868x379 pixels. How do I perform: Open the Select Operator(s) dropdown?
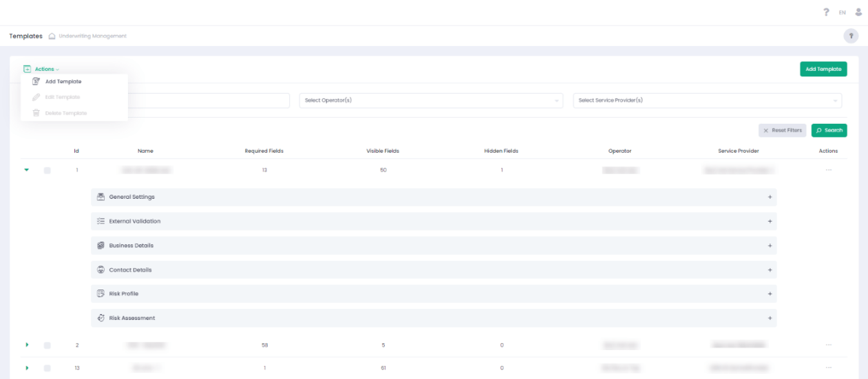click(431, 100)
